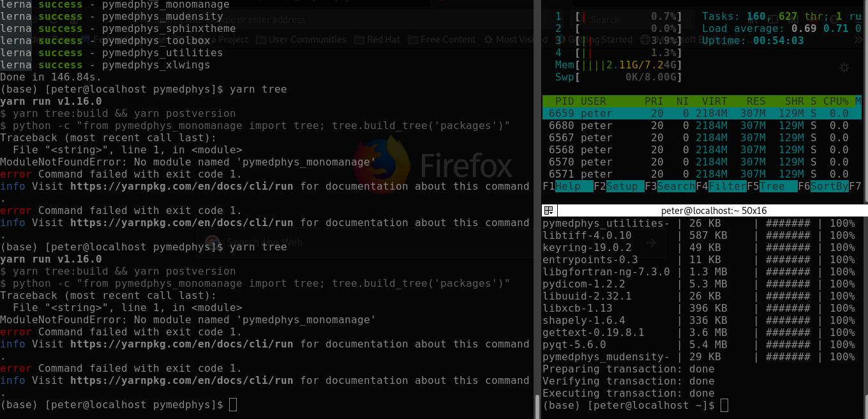The width and height of the screenshot is (868, 419).
Task: Click the entrypoints-0.3 package line
Action: click(699, 259)
